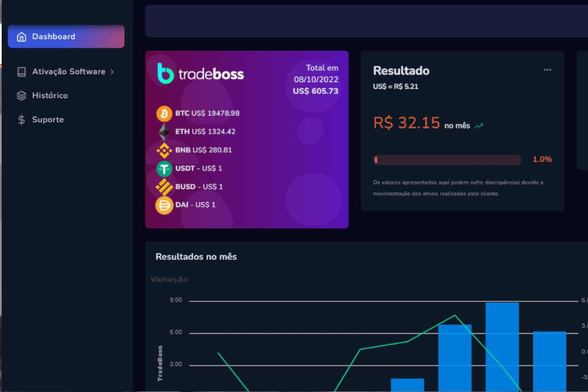Select BTC US$ 19478.98 price text
588x392 pixels.
click(x=207, y=113)
